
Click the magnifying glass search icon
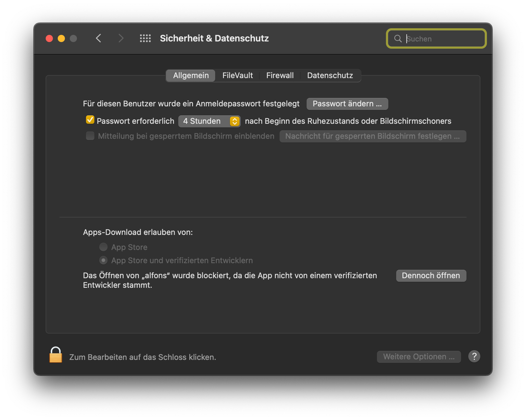click(398, 39)
